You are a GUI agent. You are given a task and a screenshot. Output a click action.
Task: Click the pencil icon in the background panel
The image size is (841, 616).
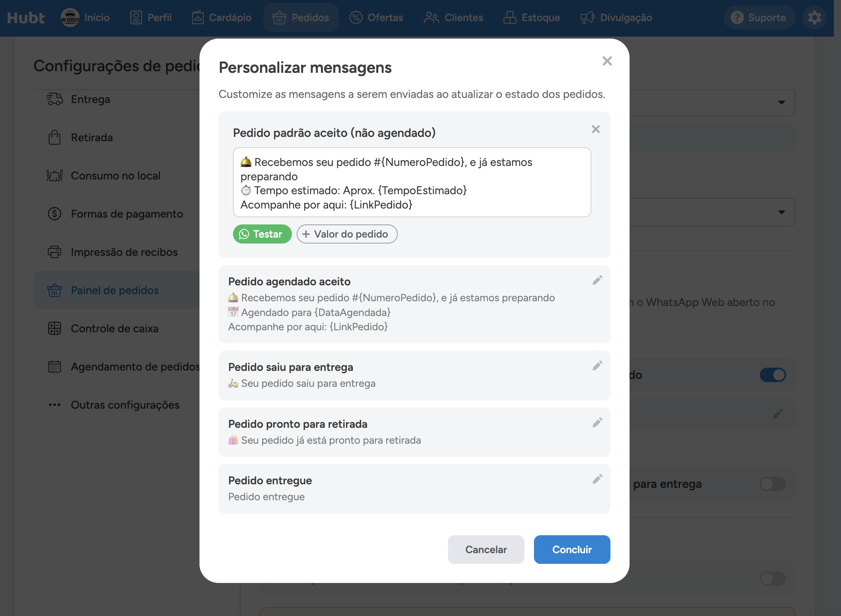tap(778, 414)
